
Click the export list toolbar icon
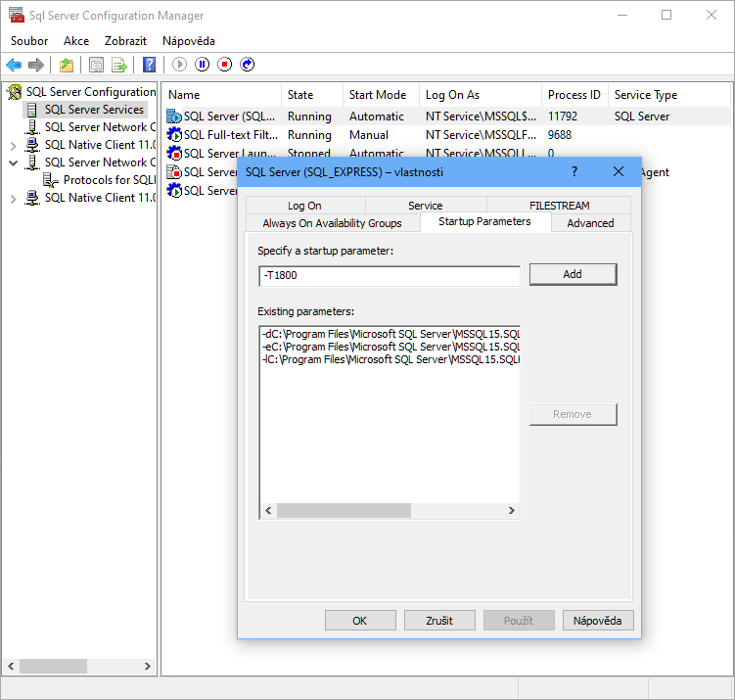click(119, 65)
